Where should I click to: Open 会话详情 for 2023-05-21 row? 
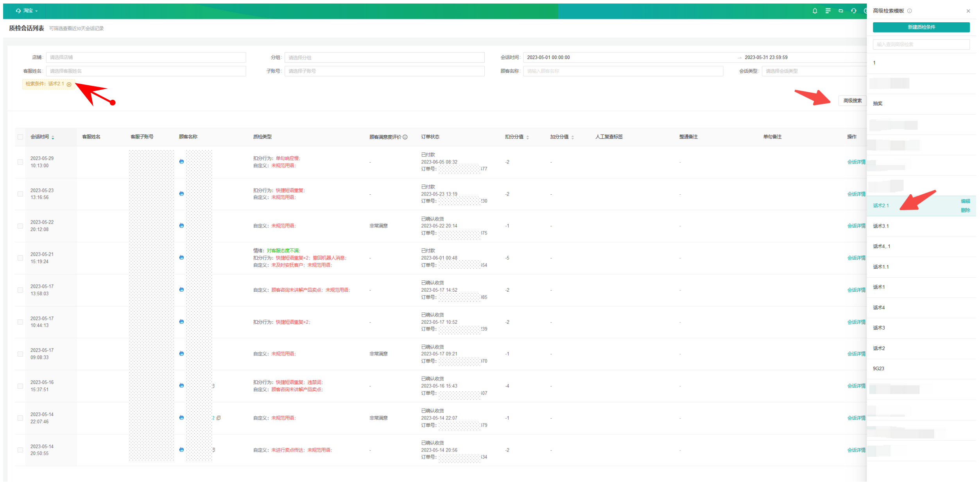(x=856, y=258)
